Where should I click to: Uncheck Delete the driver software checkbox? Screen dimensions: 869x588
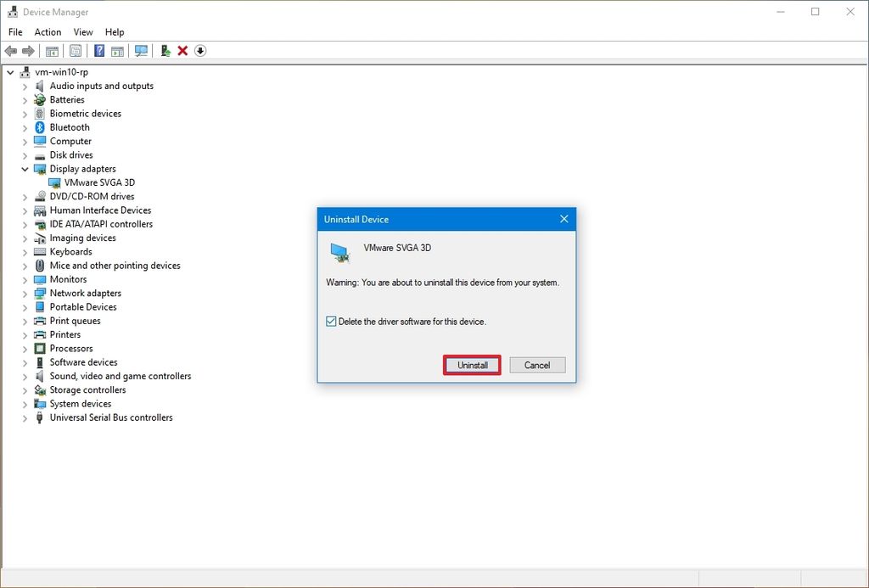pos(331,322)
